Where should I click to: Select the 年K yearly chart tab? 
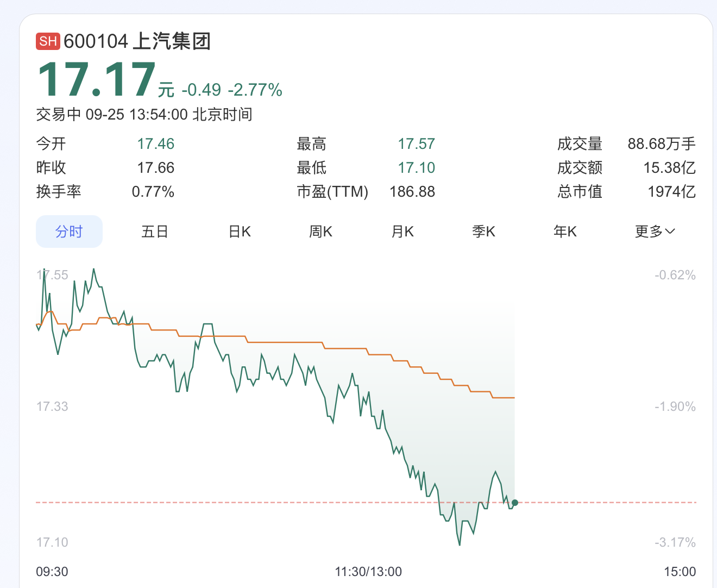pyautogui.click(x=565, y=232)
